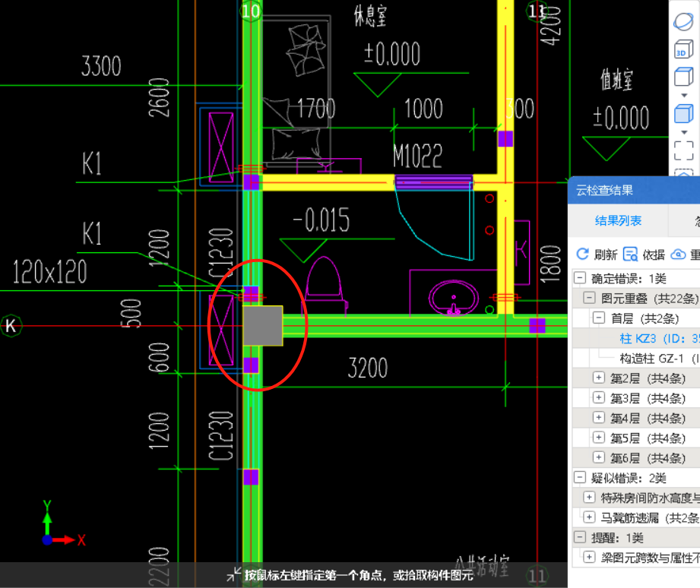
Task: Click the axis 10 circle marker at top
Action: (x=251, y=11)
